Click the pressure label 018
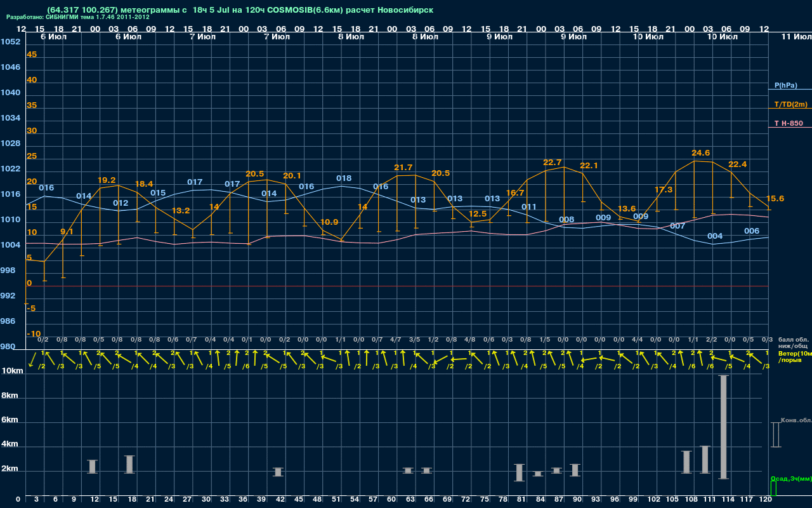The height and width of the screenshot is (508, 812). [344, 178]
